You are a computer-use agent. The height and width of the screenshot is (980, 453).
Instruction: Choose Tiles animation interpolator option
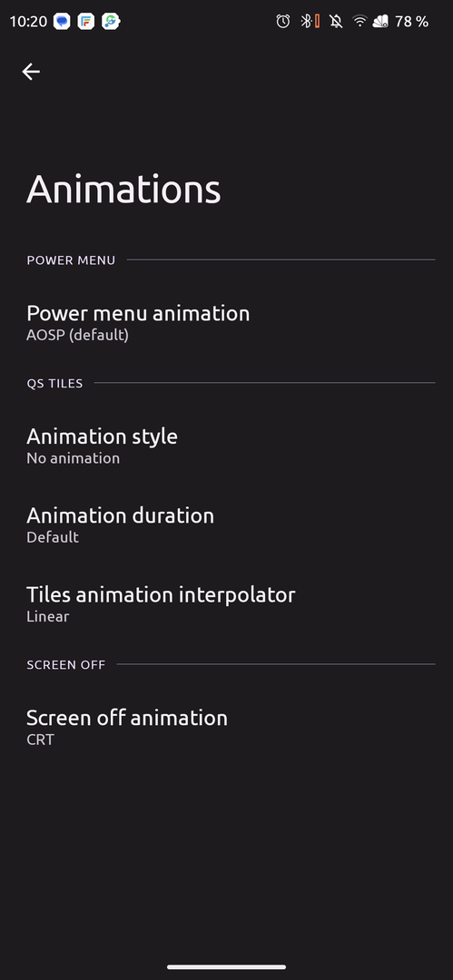[227, 603]
